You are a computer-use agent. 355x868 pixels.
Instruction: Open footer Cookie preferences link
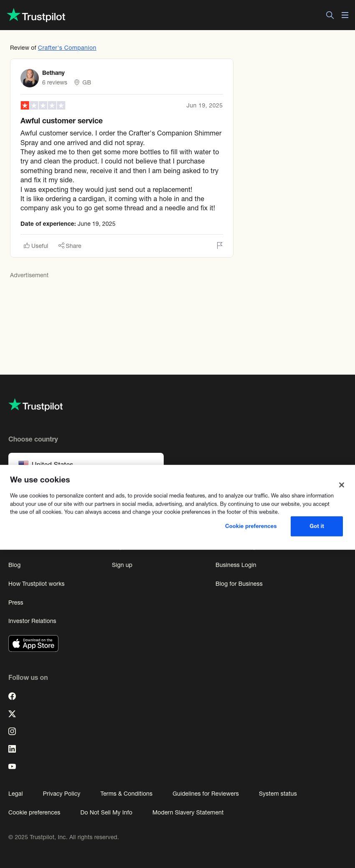tap(34, 812)
